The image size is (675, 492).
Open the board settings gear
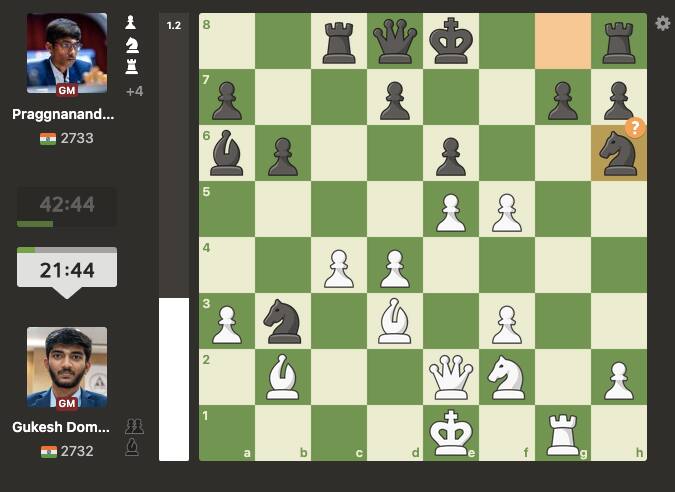point(663,23)
